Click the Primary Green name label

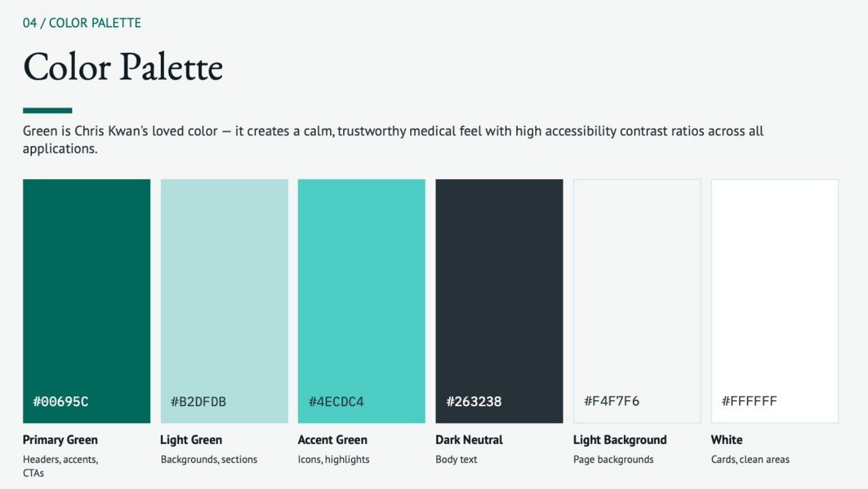coord(60,440)
